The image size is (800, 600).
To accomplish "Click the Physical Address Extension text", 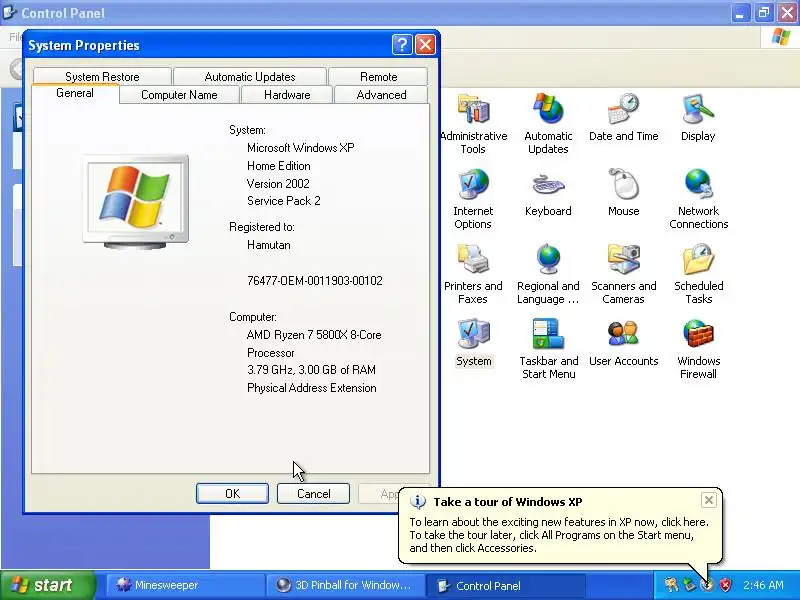I will click(x=312, y=388).
